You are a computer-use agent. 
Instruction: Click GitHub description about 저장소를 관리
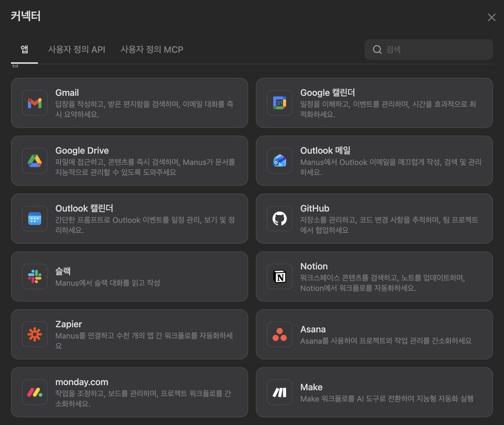389,225
